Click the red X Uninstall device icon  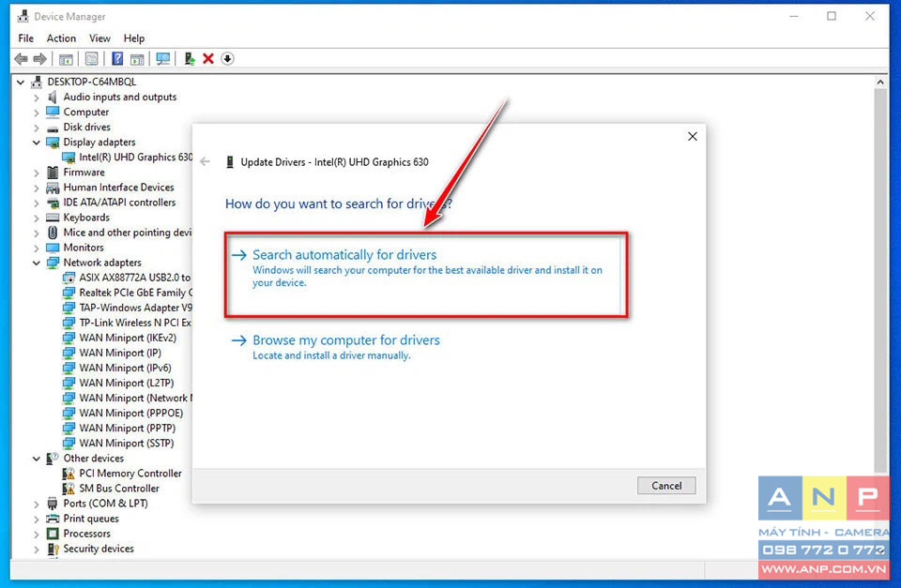coord(208,58)
